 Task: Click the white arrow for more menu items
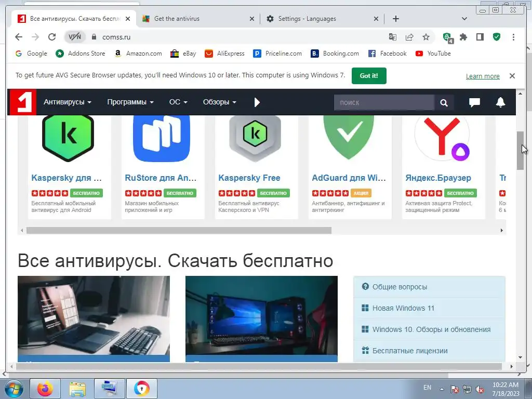[257, 102]
